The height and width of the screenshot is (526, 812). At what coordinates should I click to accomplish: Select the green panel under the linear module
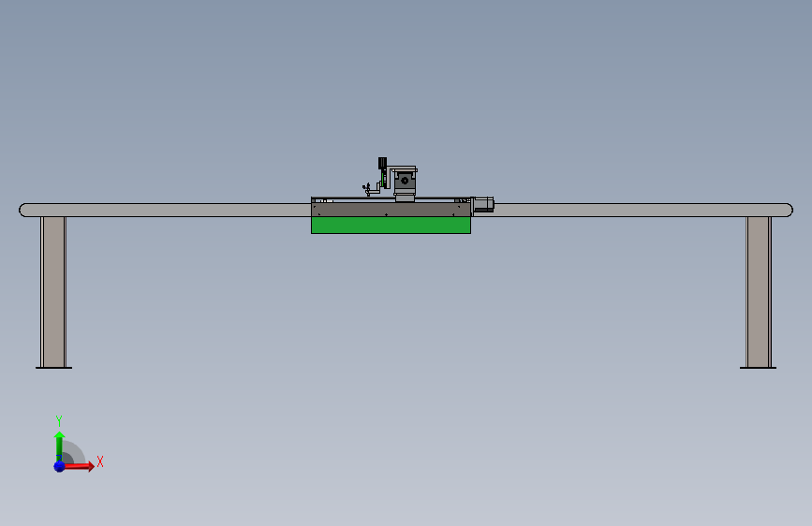[x=391, y=226]
